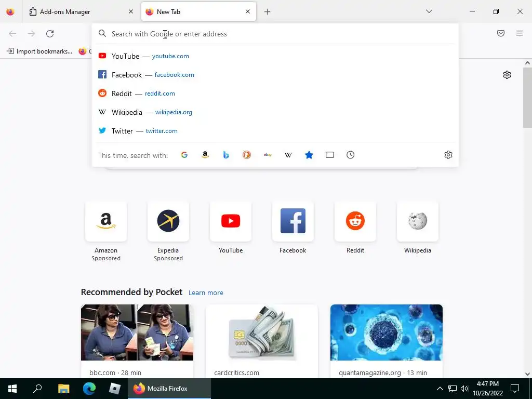This screenshot has height=399, width=532.
Task: Open the Firefox application menu
Action: 520,33
